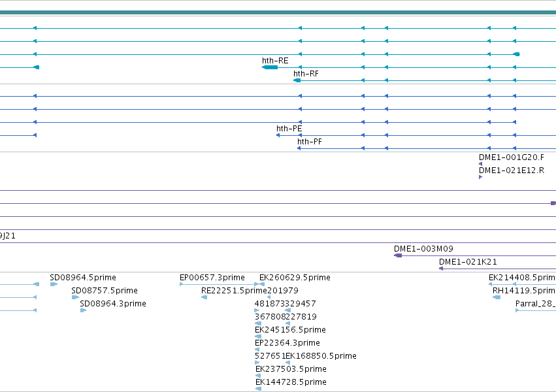Select the DME1-021K21 clone label

(x=468, y=262)
